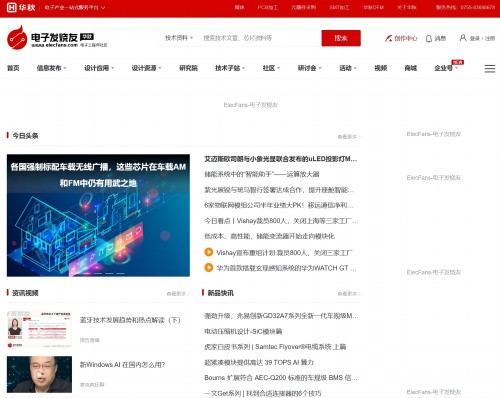Click the user profile icon beside 登录
The width and height of the screenshot is (500, 398).
click(463, 38)
